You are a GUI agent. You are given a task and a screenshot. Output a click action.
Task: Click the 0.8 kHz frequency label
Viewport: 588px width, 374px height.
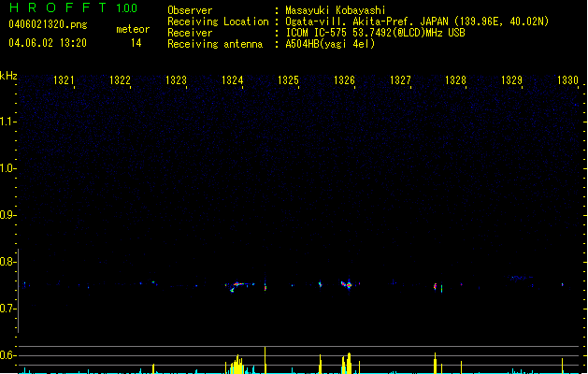[7, 262]
